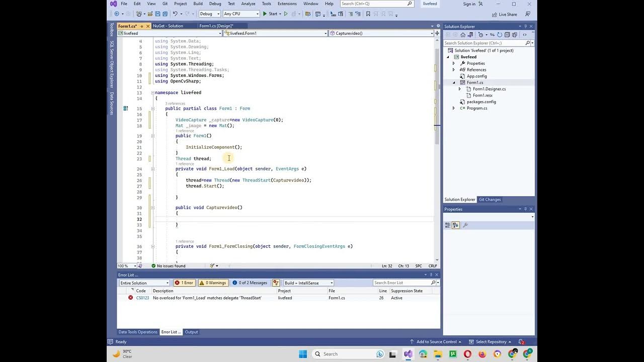Expand the Program.cs node
Image resolution: width=644 pixels, height=362 pixels.
click(x=454, y=108)
